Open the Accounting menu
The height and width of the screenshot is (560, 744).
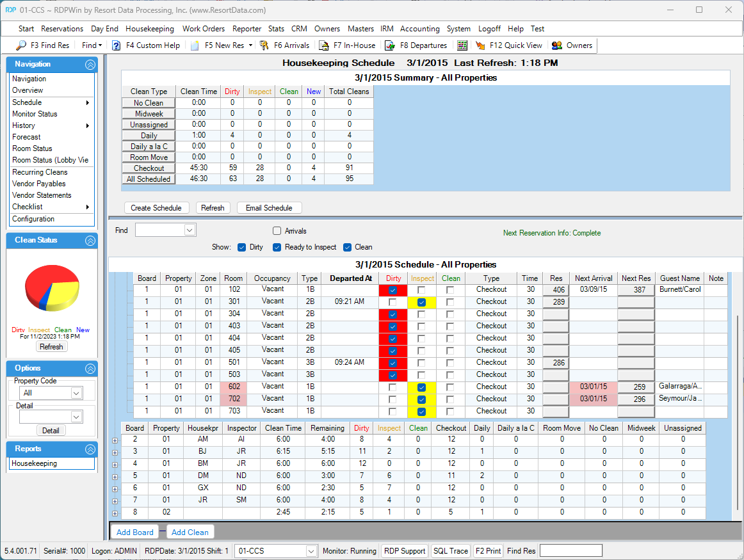point(420,29)
